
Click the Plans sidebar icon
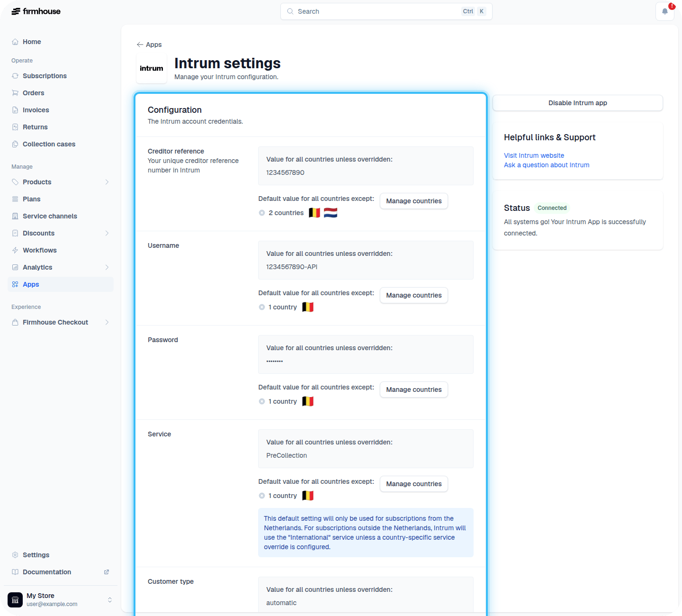(x=15, y=199)
